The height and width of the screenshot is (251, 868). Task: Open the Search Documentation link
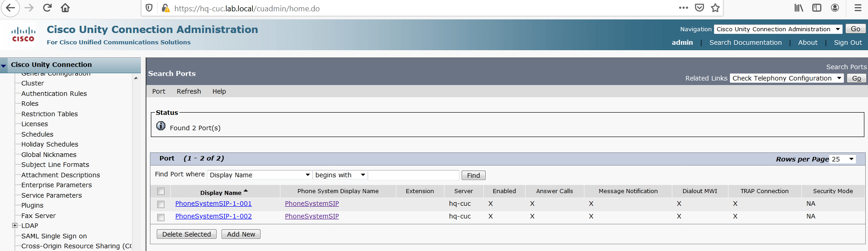[x=746, y=43]
